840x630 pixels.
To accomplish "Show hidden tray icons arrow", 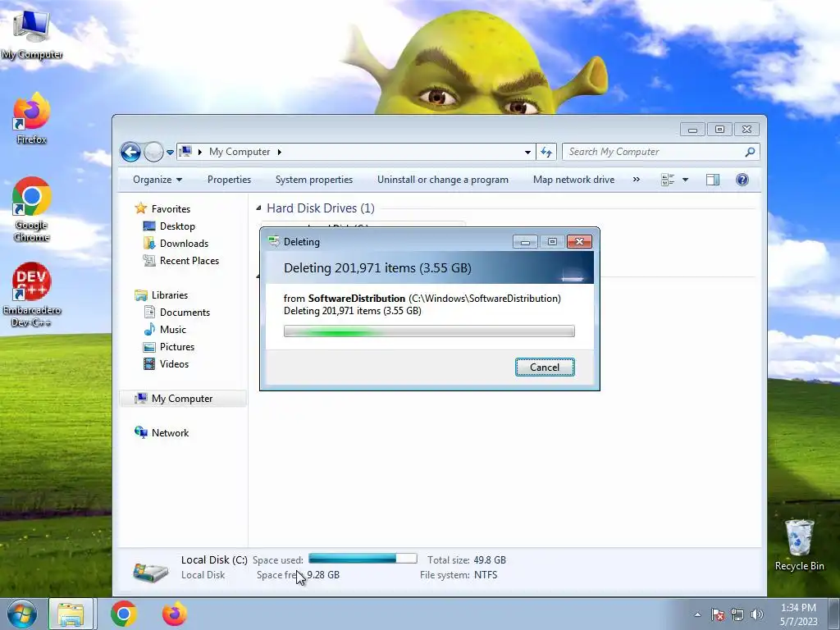I will click(697, 614).
